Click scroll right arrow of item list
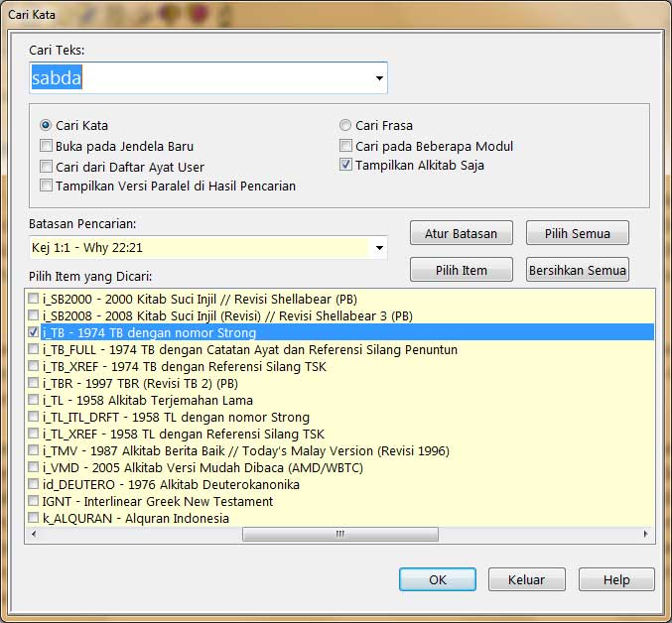Viewport: 672px width, 623px height. point(645,534)
